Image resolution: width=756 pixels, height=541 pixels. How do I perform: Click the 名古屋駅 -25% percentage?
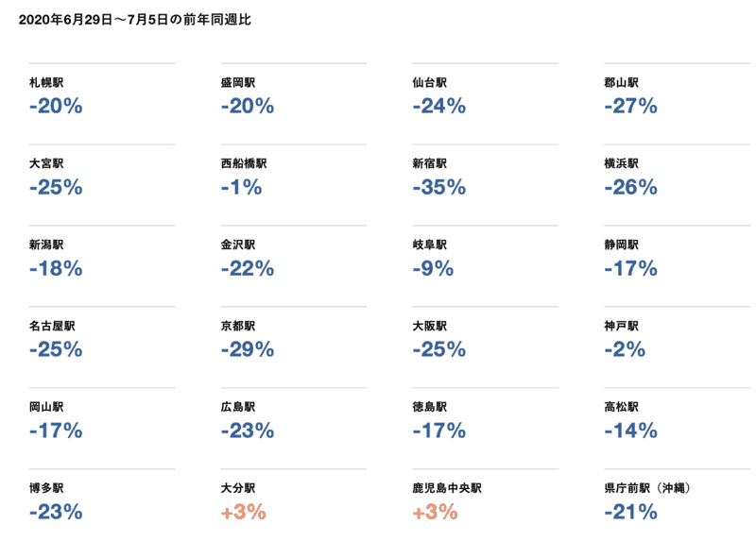56,349
